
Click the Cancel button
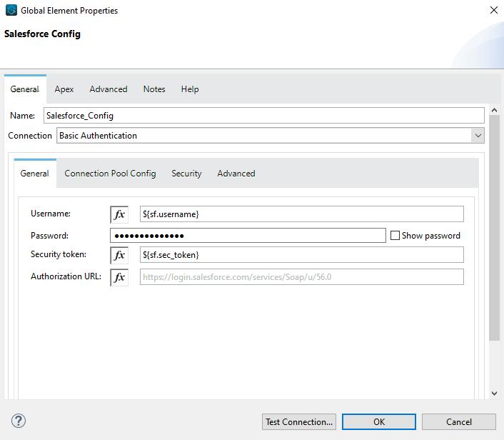[x=459, y=421]
